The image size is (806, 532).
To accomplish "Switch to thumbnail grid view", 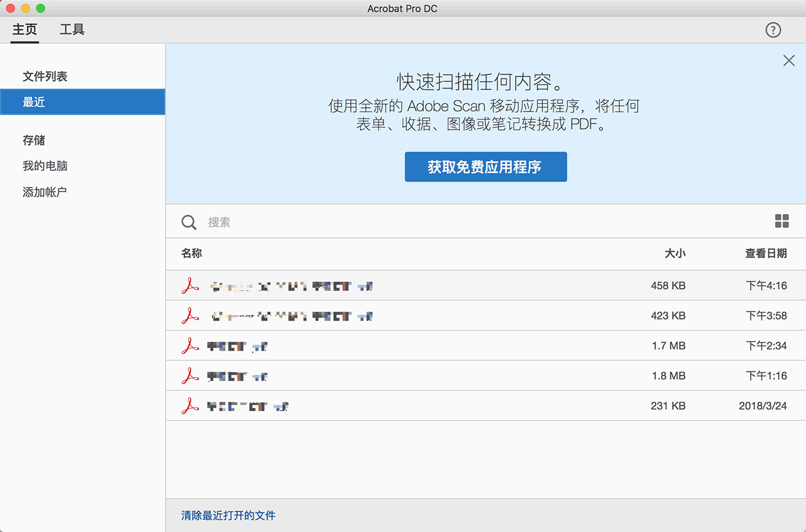I will tap(781, 221).
